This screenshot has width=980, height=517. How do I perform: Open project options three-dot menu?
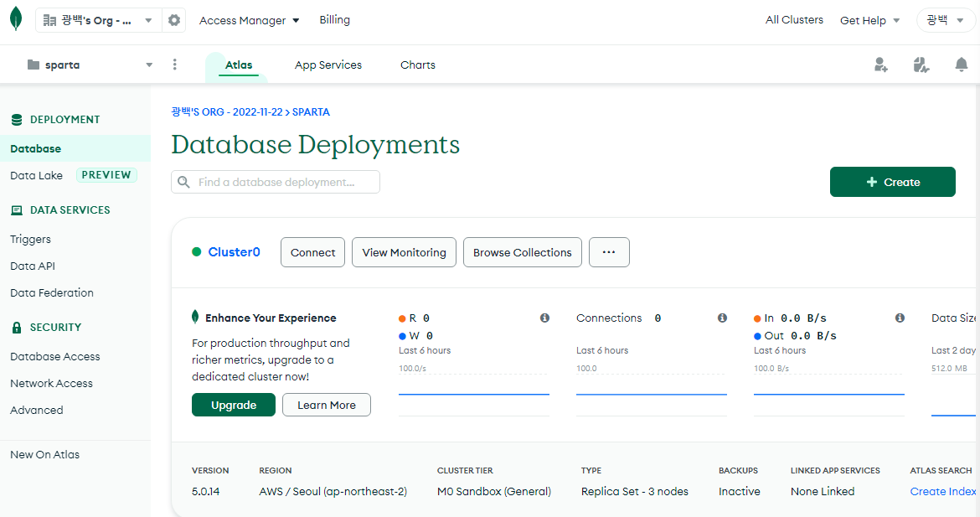coord(174,65)
